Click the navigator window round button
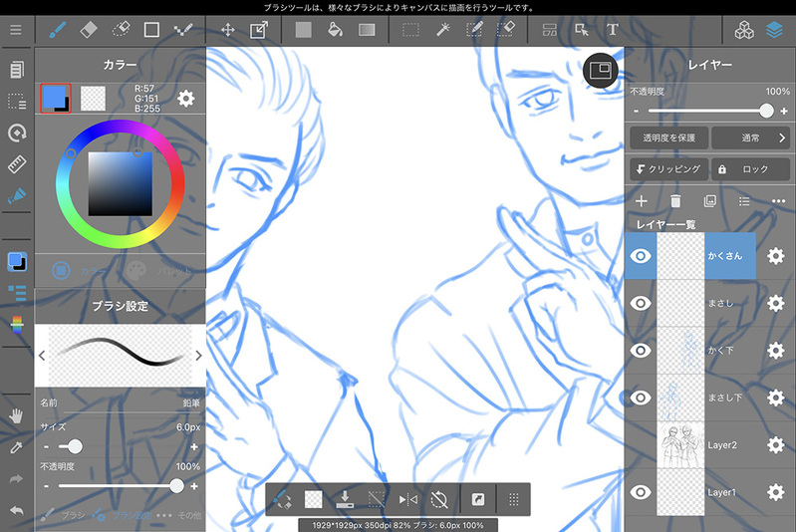 [x=601, y=70]
